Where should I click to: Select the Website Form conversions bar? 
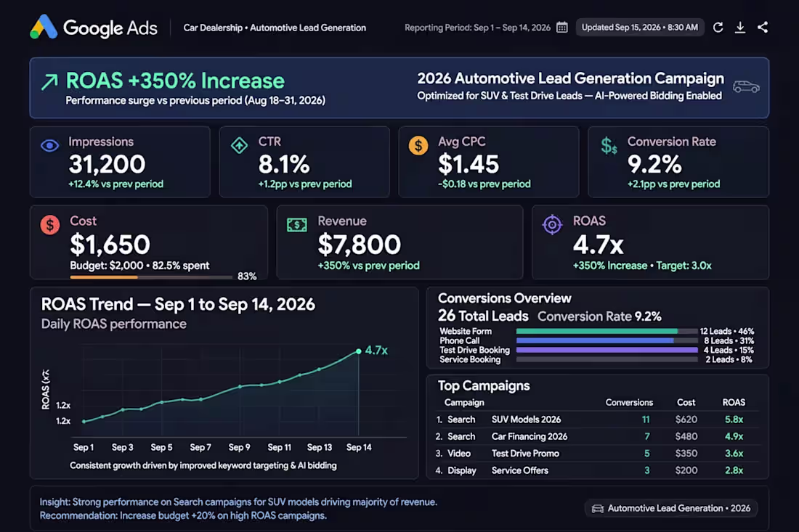coord(607,331)
